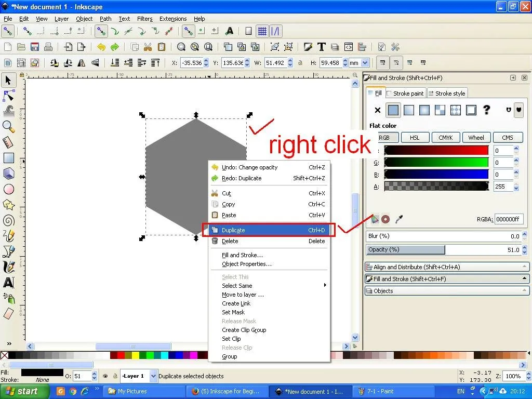Select the Tweak tool
This screenshot has width=532, height=399.
[8, 111]
